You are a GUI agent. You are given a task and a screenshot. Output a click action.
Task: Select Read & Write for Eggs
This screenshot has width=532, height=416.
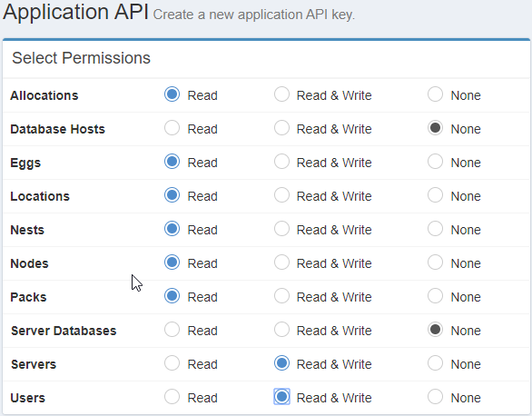point(281,162)
